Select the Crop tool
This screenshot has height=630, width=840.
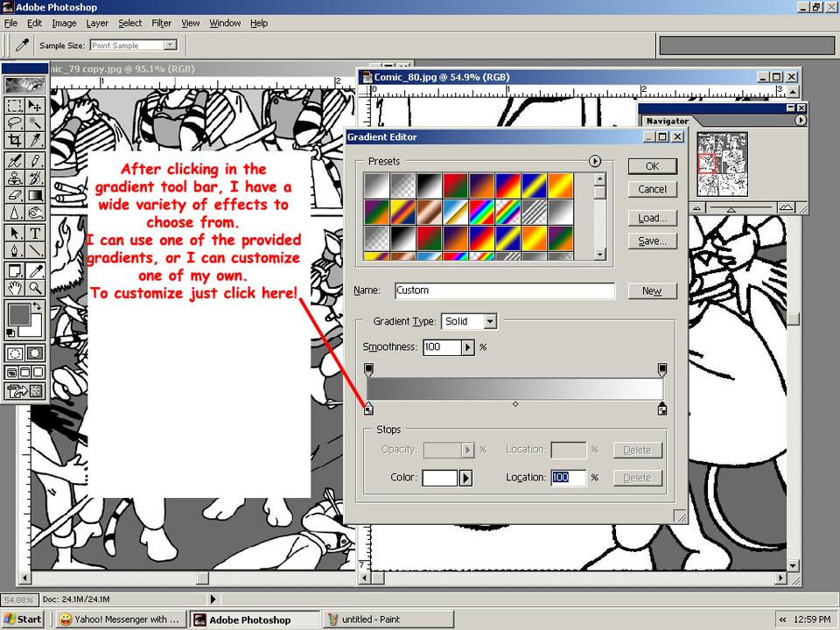click(15, 141)
